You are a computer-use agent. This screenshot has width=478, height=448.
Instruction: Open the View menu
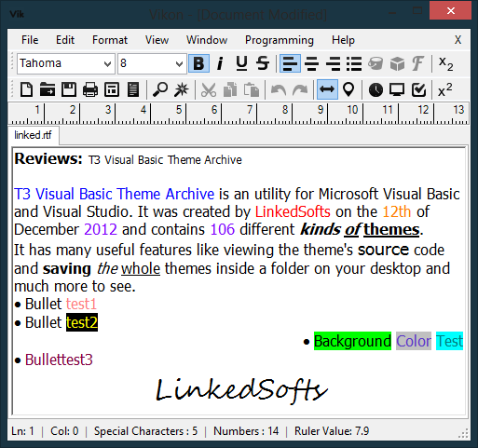click(157, 40)
